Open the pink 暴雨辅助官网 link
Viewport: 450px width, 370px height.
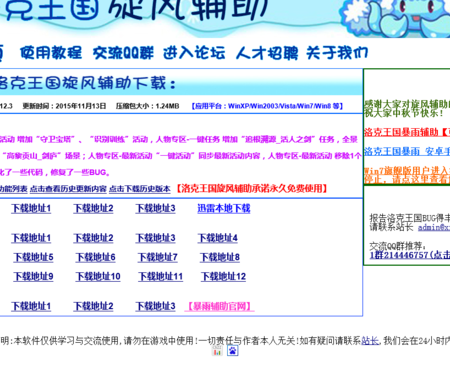[x=219, y=306]
